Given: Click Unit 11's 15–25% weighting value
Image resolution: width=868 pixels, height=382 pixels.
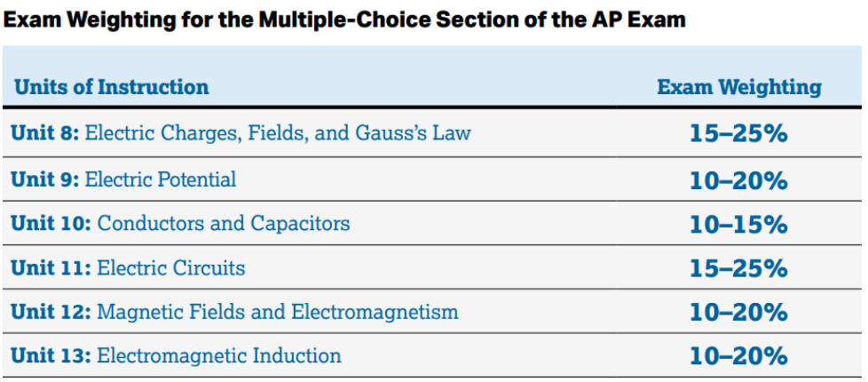Looking at the screenshot, I should [738, 267].
